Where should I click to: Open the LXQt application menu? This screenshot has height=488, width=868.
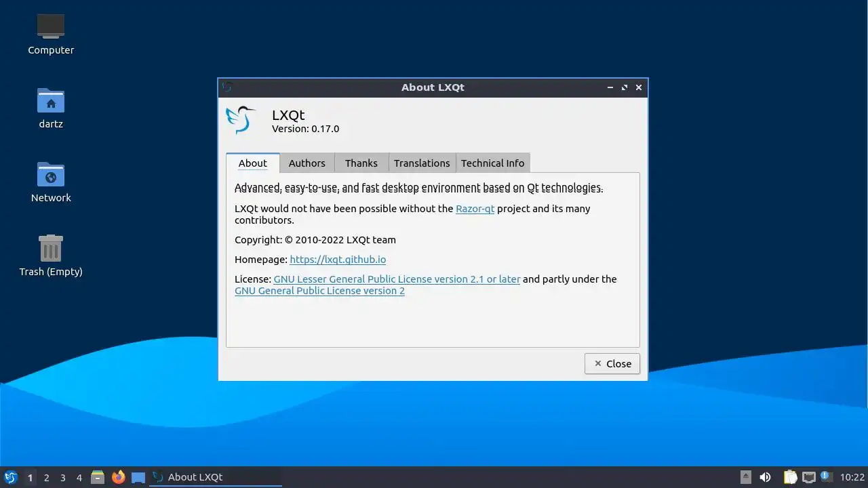tap(10, 477)
